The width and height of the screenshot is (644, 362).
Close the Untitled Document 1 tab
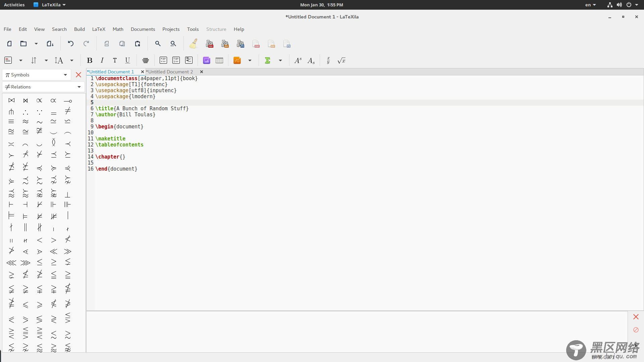coord(143,72)
